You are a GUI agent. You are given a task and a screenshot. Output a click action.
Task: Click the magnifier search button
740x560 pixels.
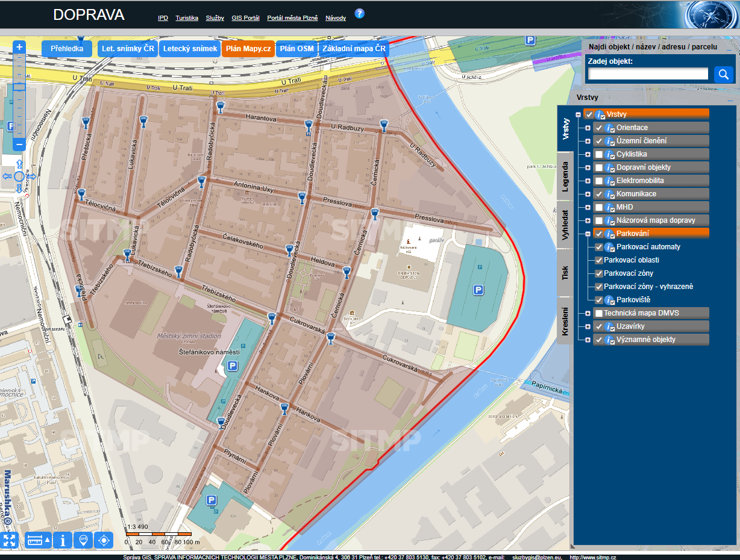click(723, 74)
